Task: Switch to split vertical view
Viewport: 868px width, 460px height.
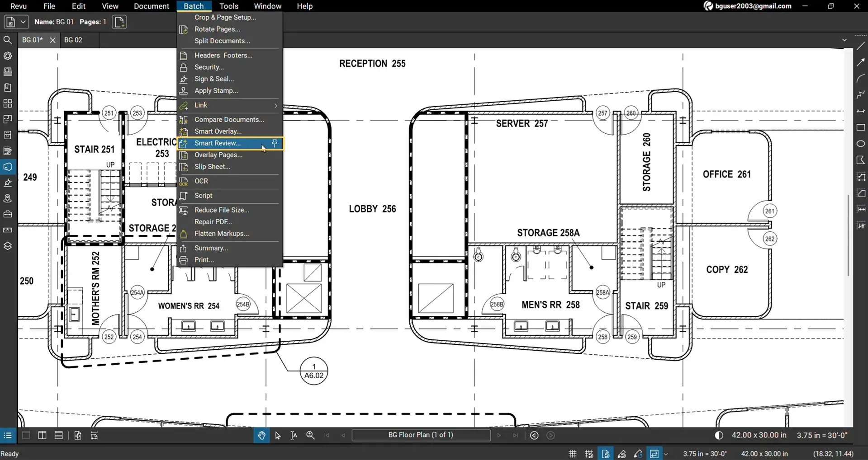Action: tap(42, 435)
